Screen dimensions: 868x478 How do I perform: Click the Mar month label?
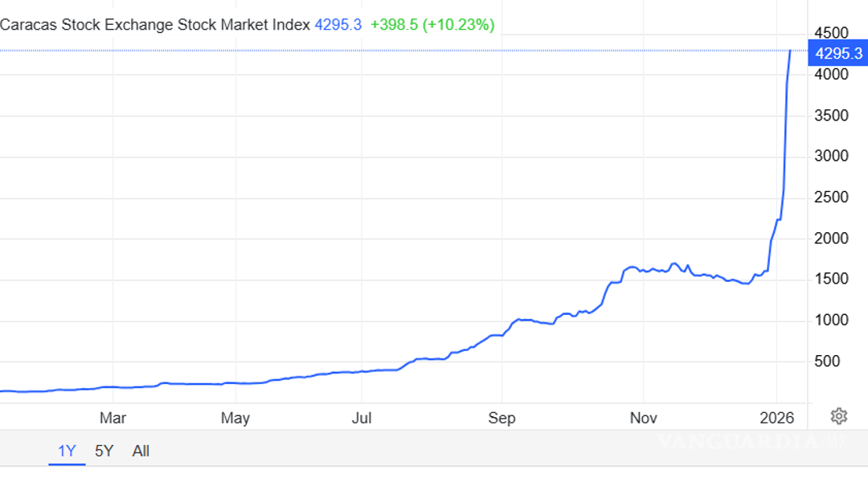113,418
